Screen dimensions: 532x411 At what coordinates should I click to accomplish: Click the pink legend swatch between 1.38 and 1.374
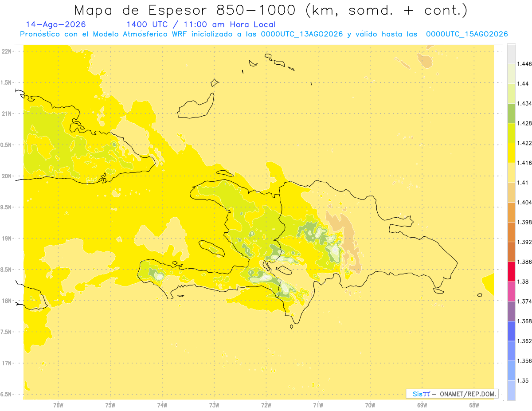pyautogui.click(x=511, y=291)
